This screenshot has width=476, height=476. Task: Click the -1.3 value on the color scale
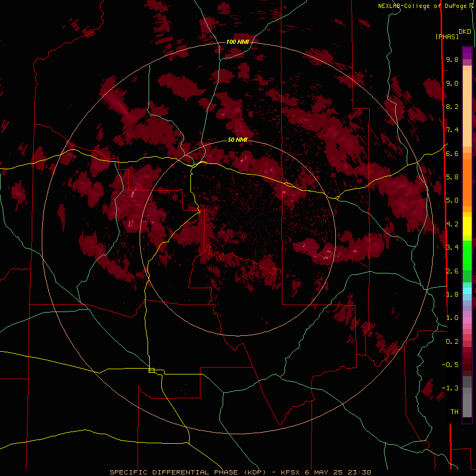(x=450, y=388)
